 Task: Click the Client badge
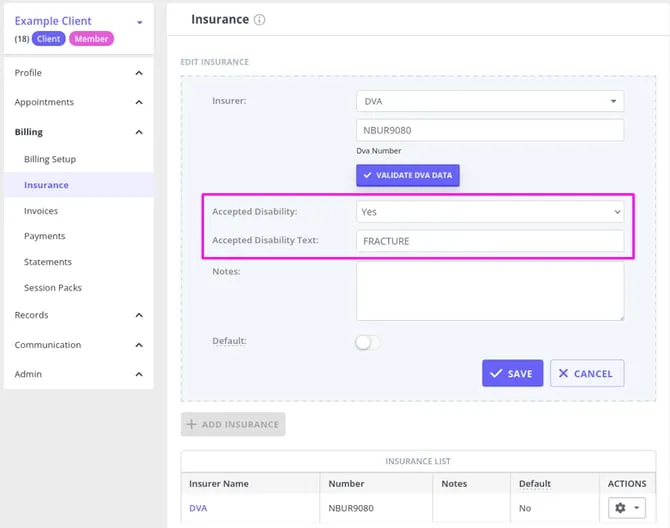point(48,39)
